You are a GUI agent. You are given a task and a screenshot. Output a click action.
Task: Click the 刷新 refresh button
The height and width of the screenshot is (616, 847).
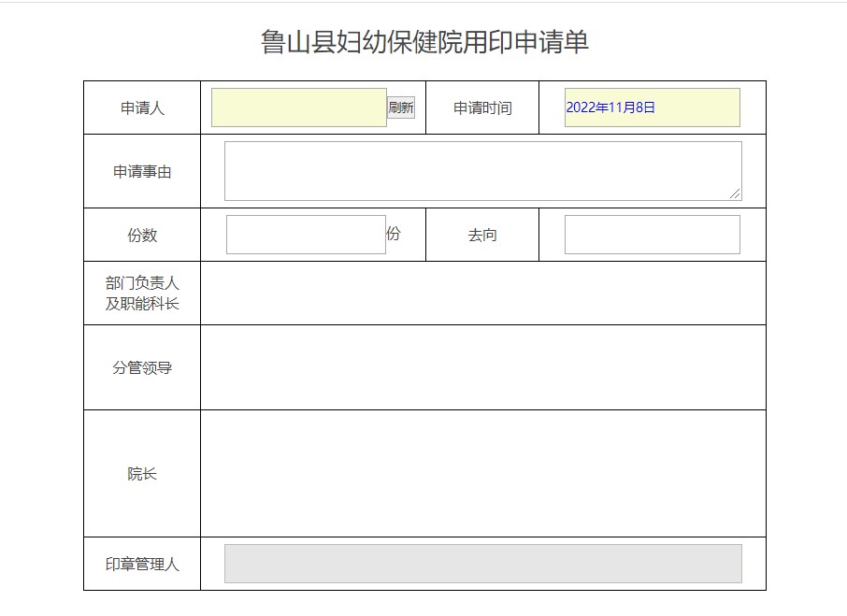coord(401,107)
